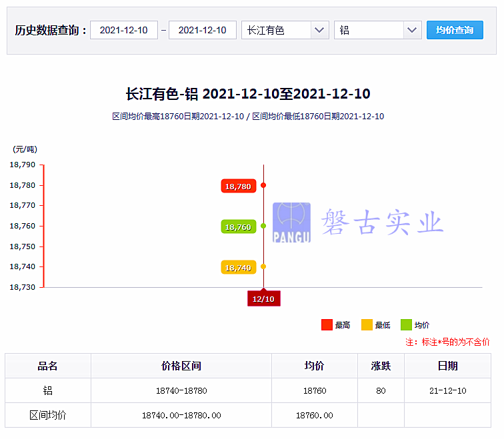Click the 18760.00 interval average cell

(315, 415)
